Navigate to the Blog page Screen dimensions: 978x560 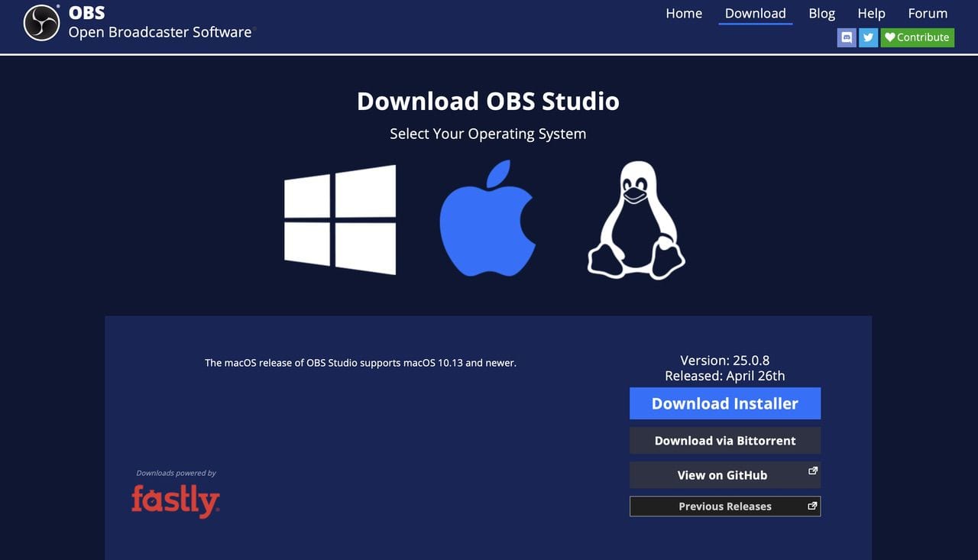[x=821, y=14]
